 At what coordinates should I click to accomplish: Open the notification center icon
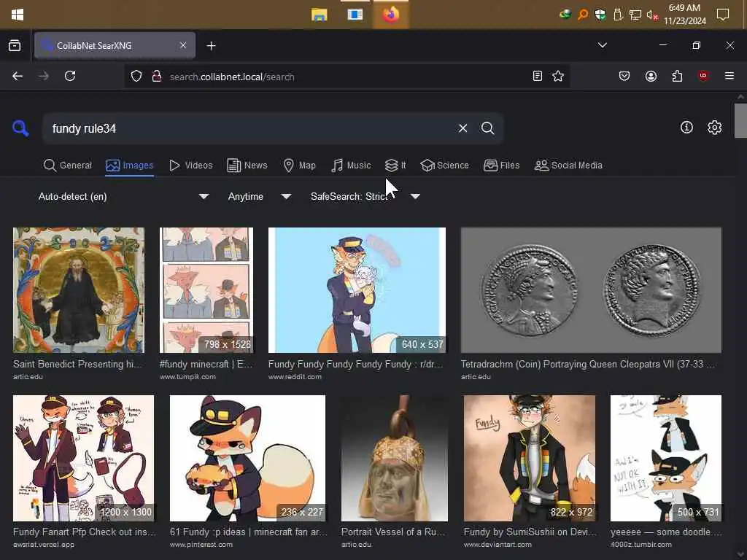723,15
